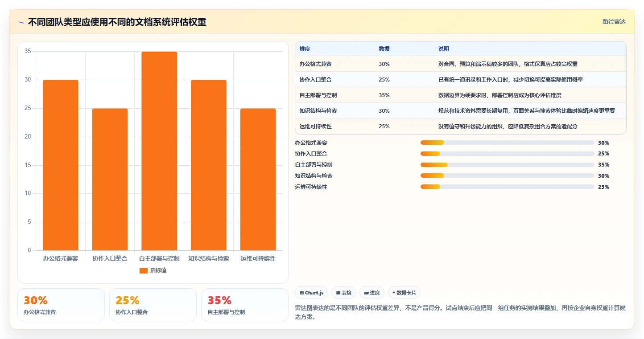Click the page title 不同团队类型应使用不同的文档系统评估权重
The width and height of the screenshot is (644, 339).
pos(117,22)
